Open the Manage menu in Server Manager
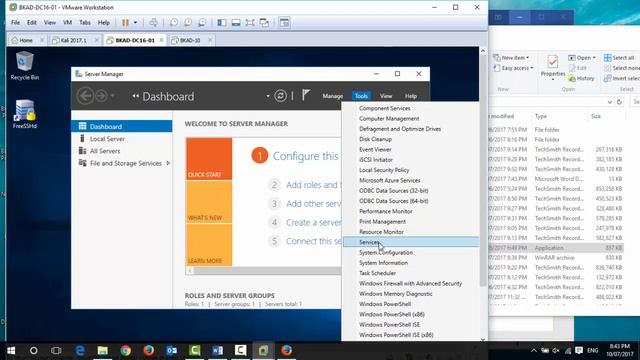The image size is (640, 360). (x=333, y=96)
